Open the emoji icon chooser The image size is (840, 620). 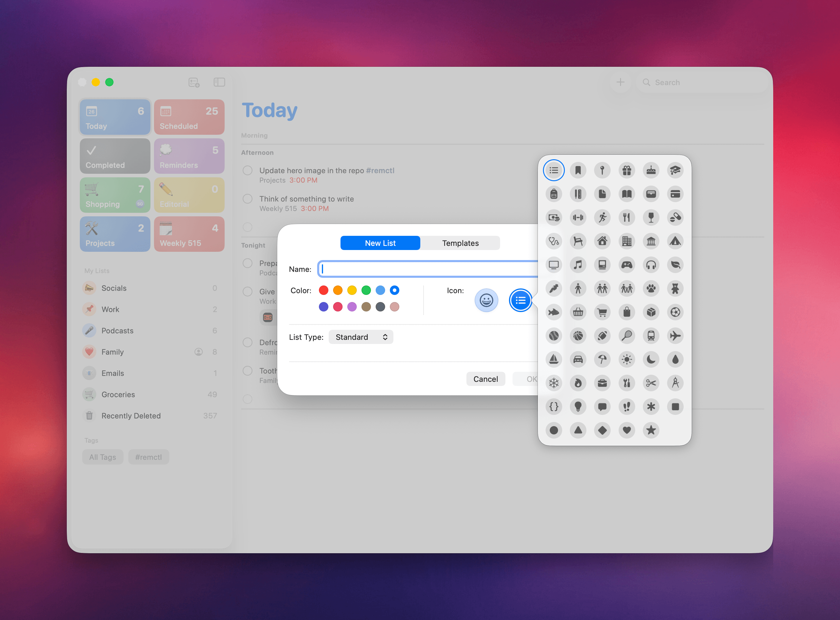487,300
